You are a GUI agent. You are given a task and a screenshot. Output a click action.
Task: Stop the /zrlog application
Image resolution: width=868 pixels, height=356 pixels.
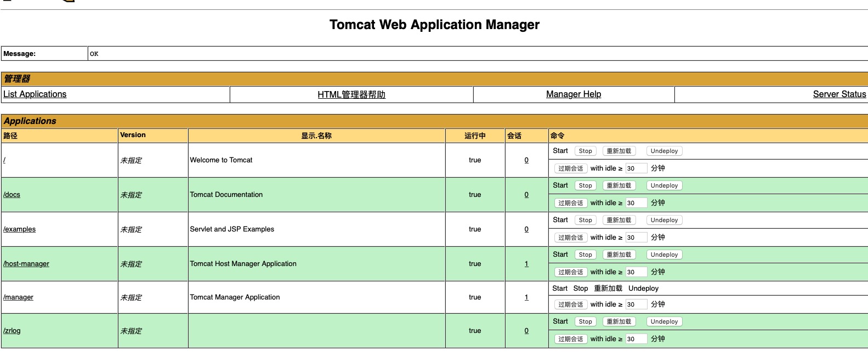pos(585,321)
